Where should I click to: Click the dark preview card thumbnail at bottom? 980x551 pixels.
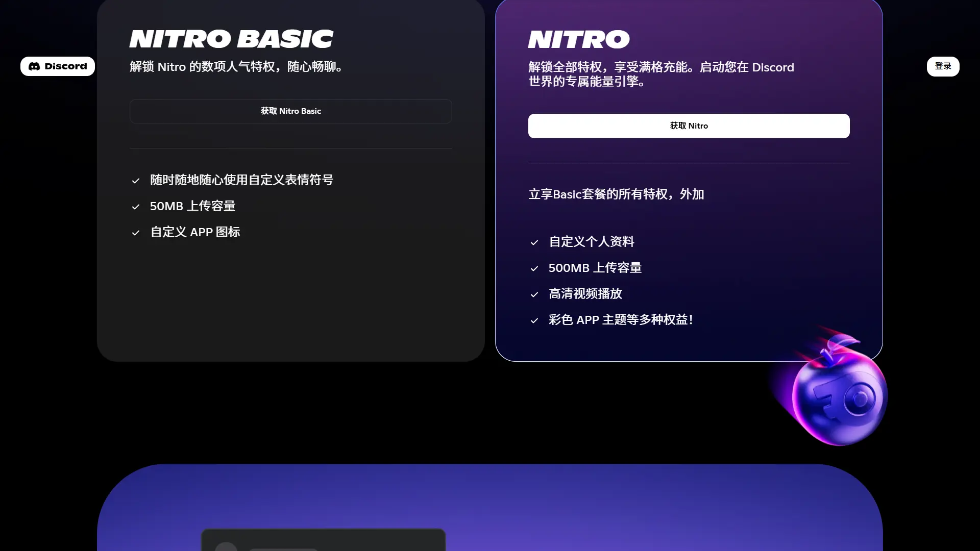point(323,540)
